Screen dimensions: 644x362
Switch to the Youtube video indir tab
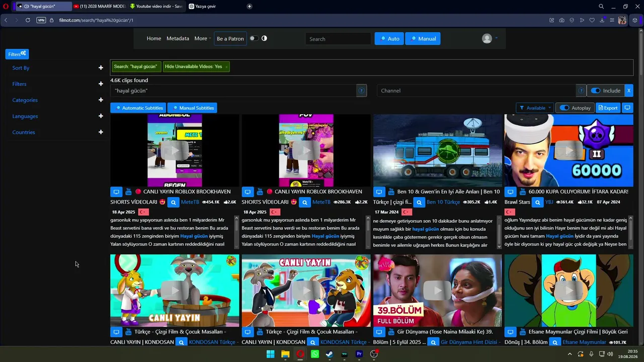156,6
